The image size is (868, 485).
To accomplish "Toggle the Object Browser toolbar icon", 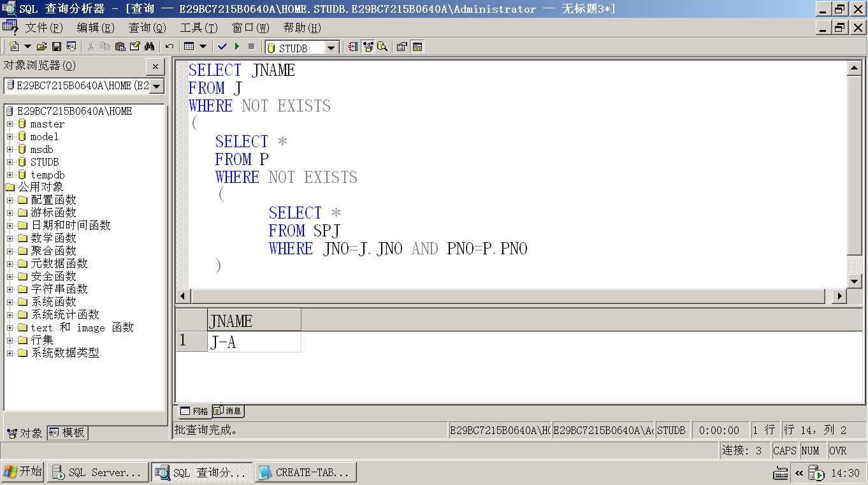I will pos(368,47).
